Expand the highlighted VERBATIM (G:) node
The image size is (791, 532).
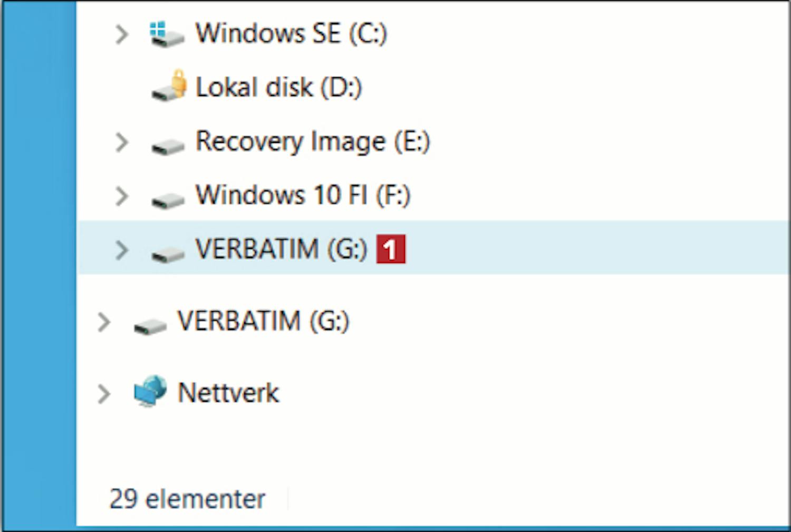(122, 250)
